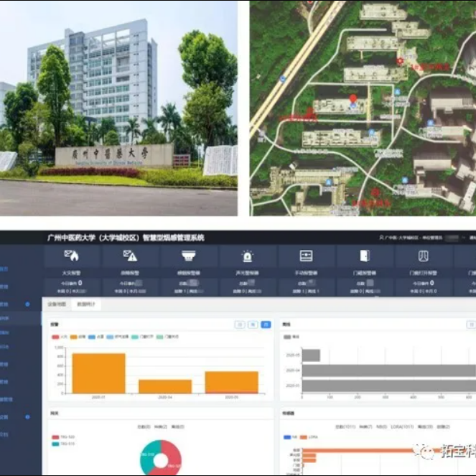Open the fault alarm warning-triangle icon
This screenshot has height=476, width=476.
130,256
